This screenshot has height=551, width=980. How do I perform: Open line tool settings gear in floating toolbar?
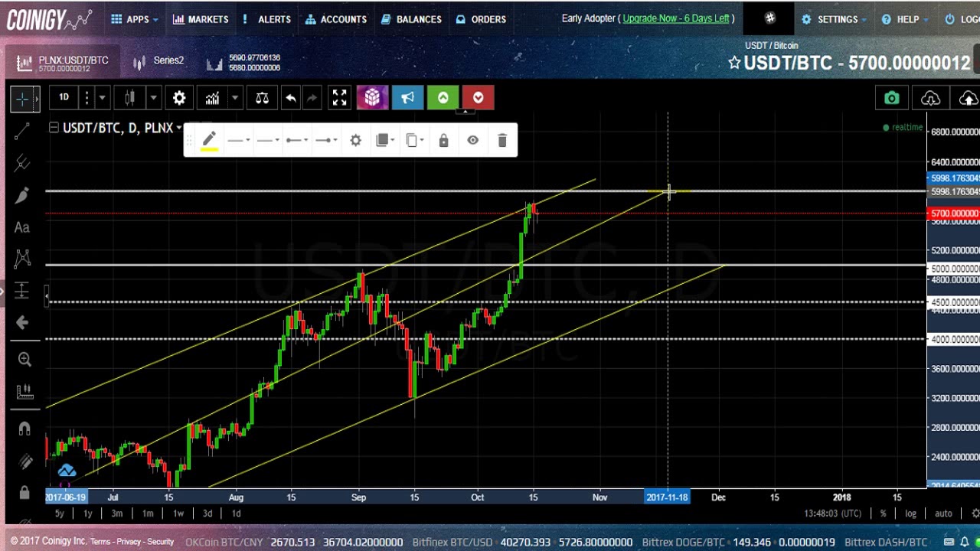(355, 140)
